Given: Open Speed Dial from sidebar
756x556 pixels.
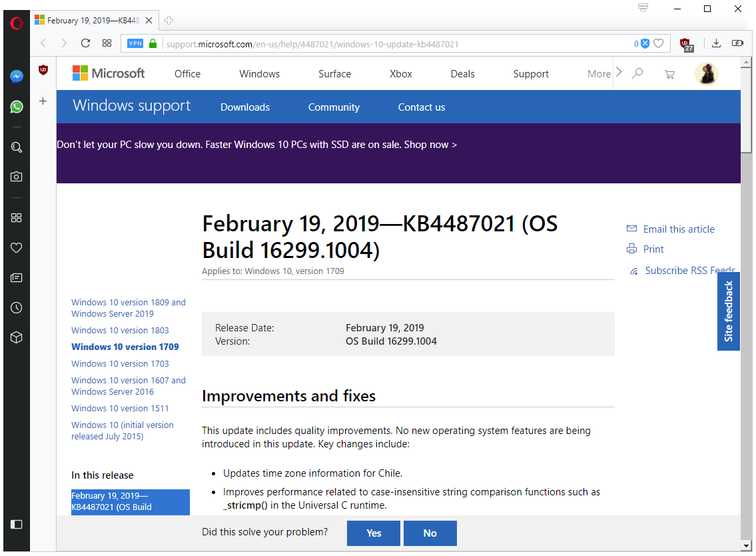Looking at the screenshot, I should 17,218.
